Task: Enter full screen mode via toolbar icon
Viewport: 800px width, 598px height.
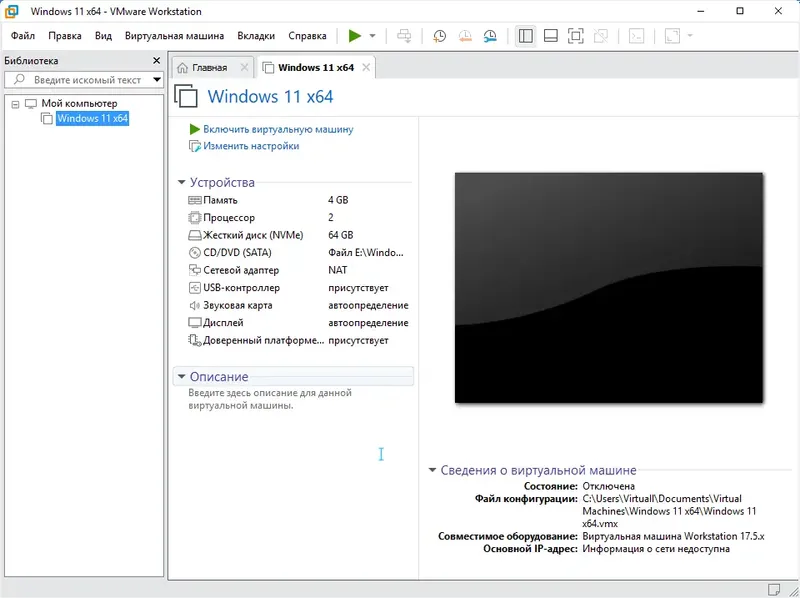Action: 575,34
